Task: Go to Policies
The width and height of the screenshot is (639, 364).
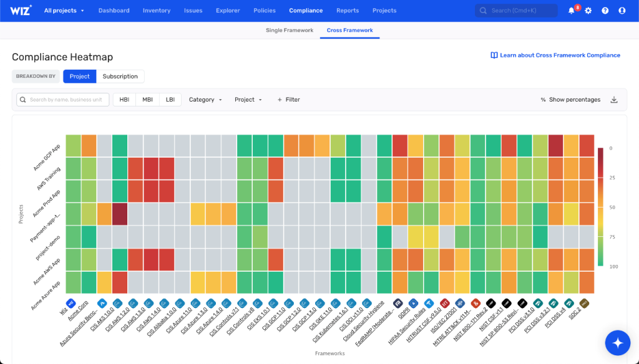Action: pyautogui.click(x=265, y=11)
